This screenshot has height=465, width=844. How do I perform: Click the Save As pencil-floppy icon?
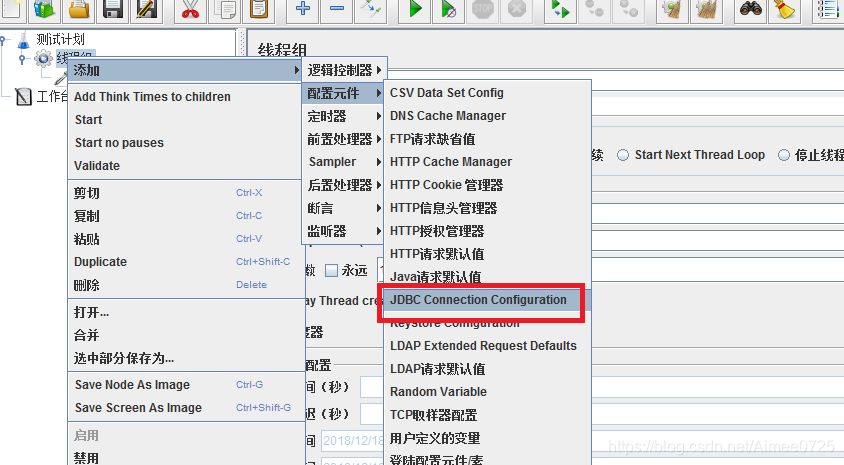(x=146, y=9)
